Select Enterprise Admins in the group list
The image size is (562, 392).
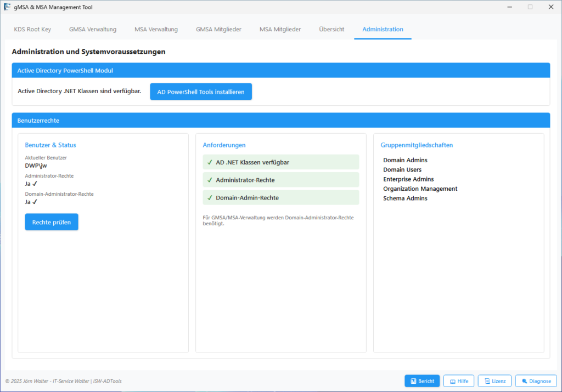point(408,179)
